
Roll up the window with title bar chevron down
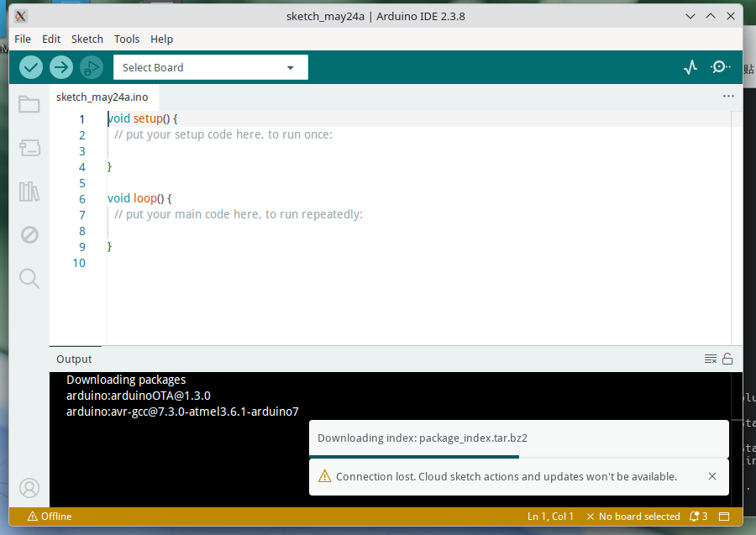point(690,17)
